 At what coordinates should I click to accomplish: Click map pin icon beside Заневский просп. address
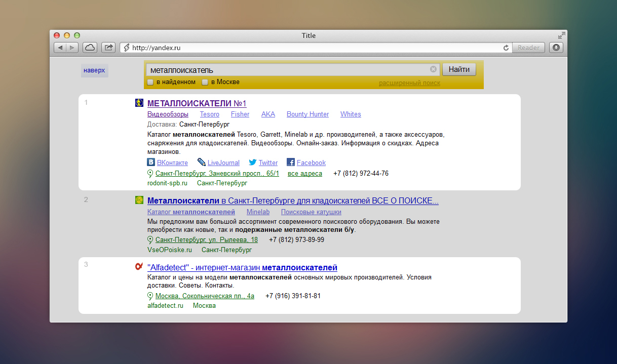150,174
